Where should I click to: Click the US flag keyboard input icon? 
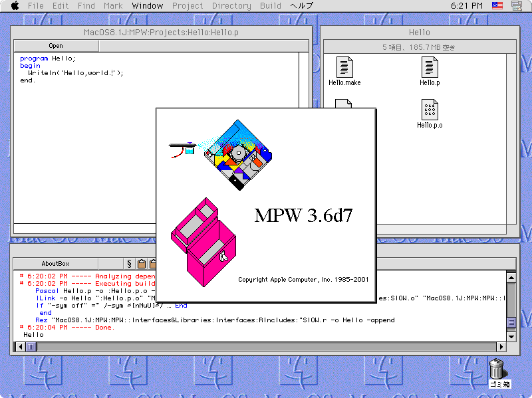click(x=497, y=5)
